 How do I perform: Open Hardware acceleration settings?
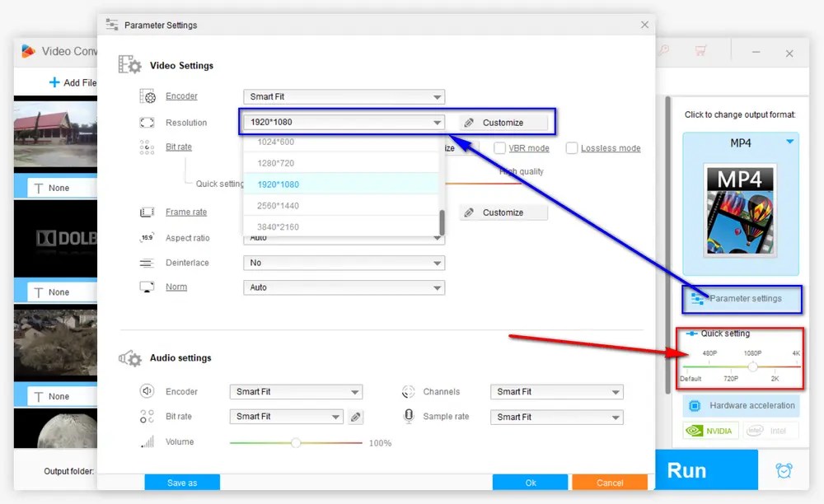coord(741,405)
